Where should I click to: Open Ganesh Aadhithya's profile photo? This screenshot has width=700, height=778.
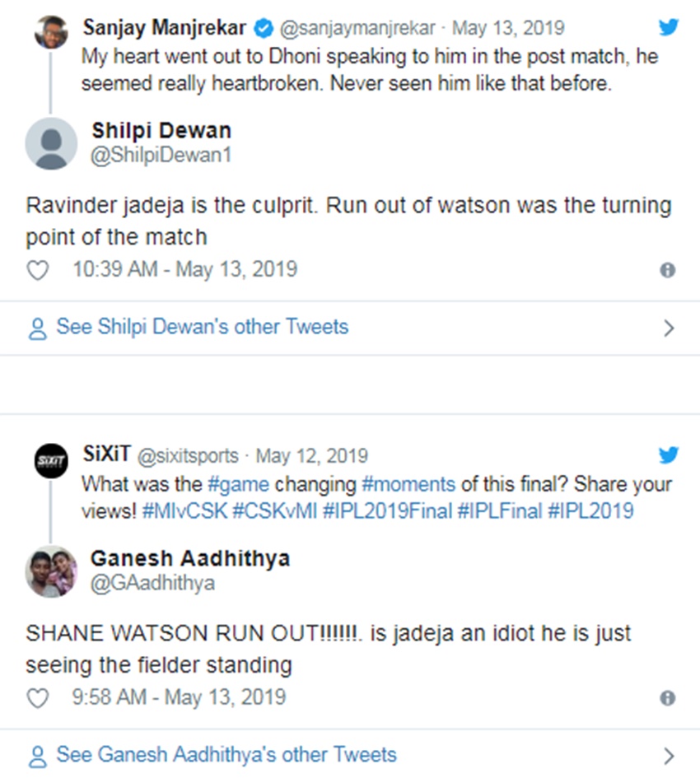(51, 571)
